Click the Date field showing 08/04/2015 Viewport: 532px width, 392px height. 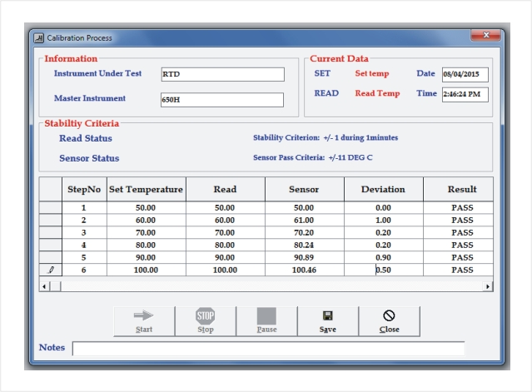pyautogui.click(x=465, y=75)
